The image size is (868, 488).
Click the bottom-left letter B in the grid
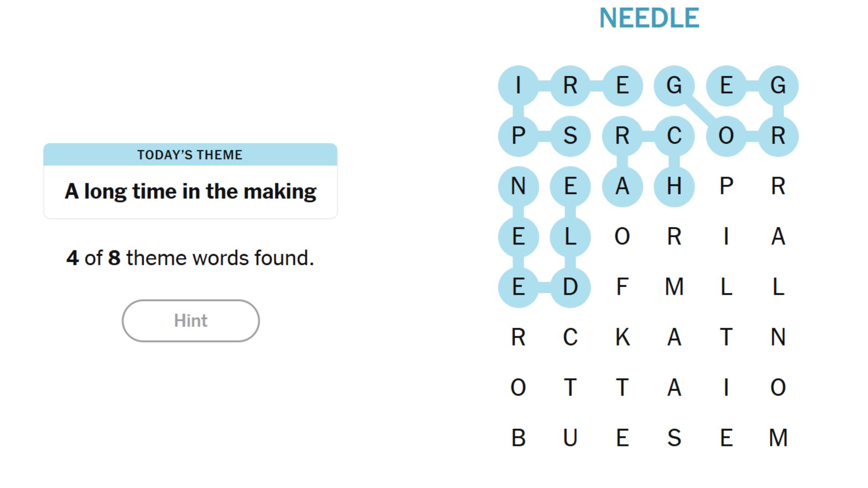point(519,437)
